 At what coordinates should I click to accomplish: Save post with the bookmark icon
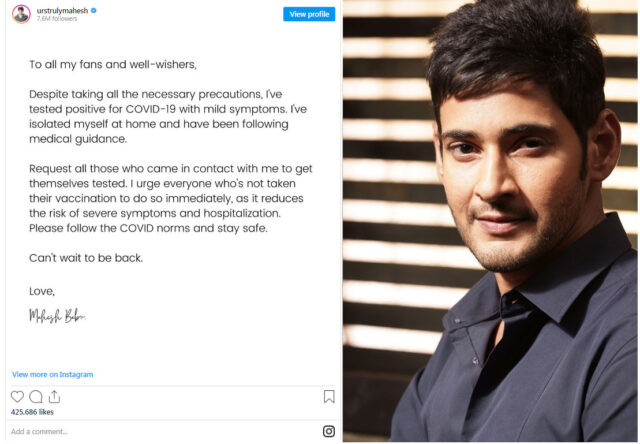point(329,396)
